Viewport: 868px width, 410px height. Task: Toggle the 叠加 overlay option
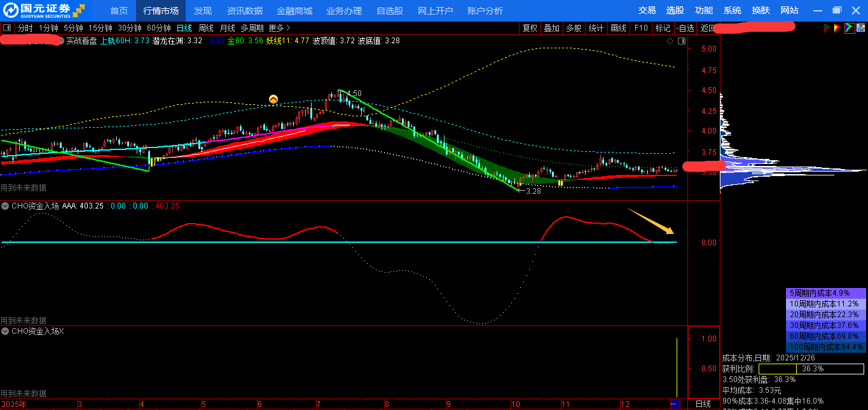pos(551,28)
